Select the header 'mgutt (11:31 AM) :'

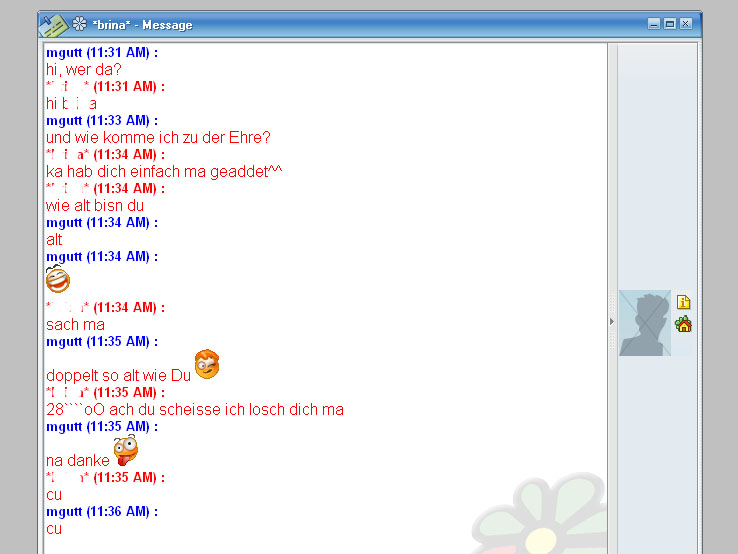click(x=102, y=52)
